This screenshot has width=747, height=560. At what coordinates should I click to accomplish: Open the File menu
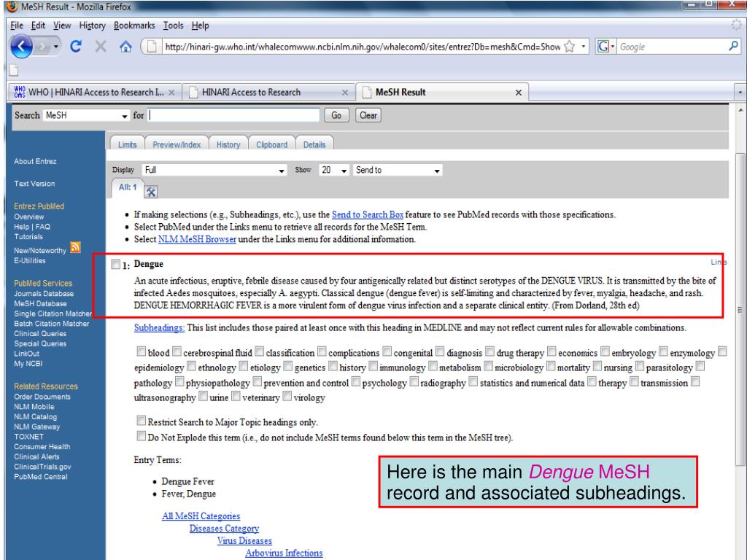[x=17, y=26]
